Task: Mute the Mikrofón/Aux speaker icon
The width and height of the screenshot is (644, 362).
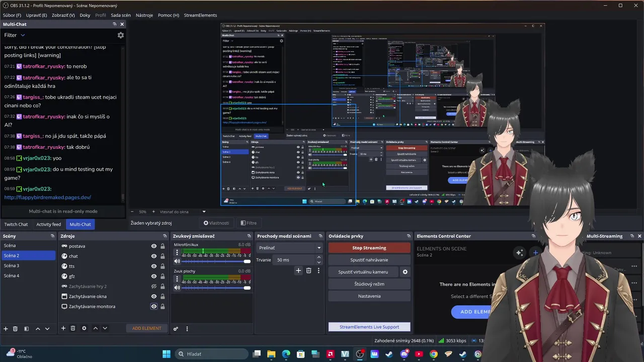Action: [177, 261]
